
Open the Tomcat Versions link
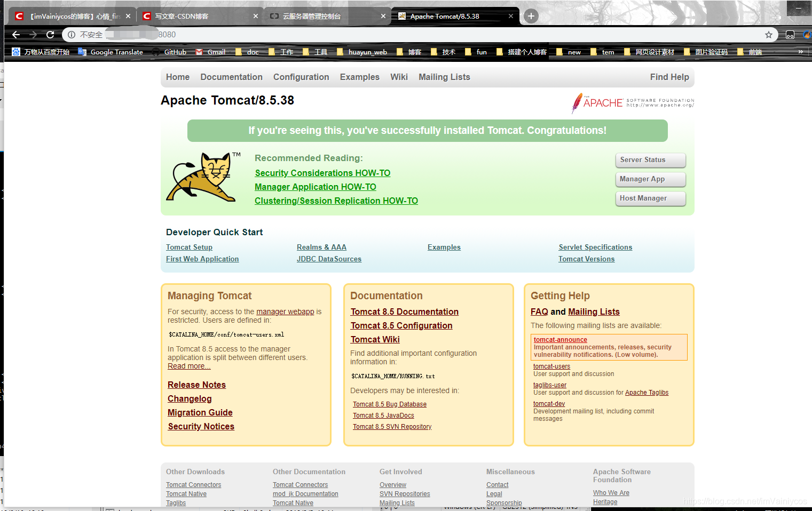pos(586,259)
